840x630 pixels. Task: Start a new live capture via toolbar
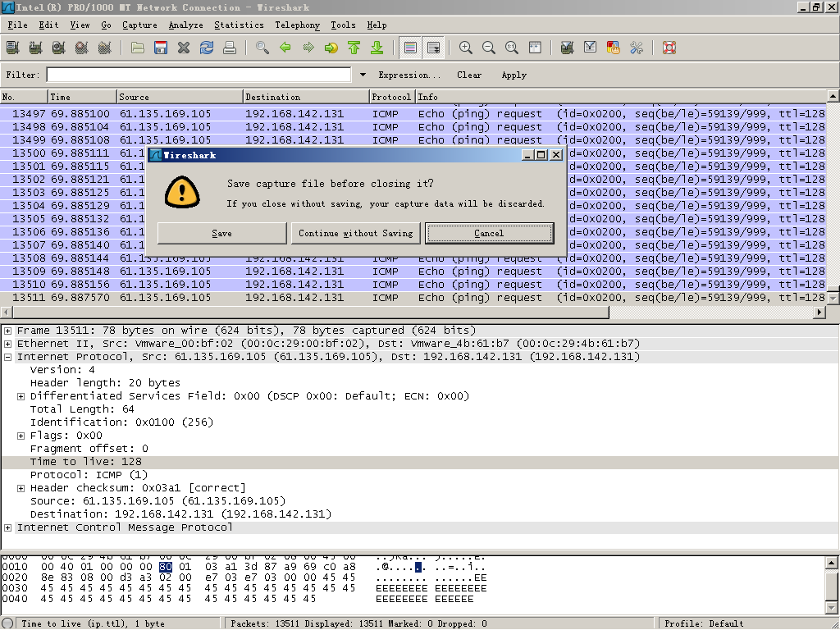pyautogui.click(x=59, y=48)
